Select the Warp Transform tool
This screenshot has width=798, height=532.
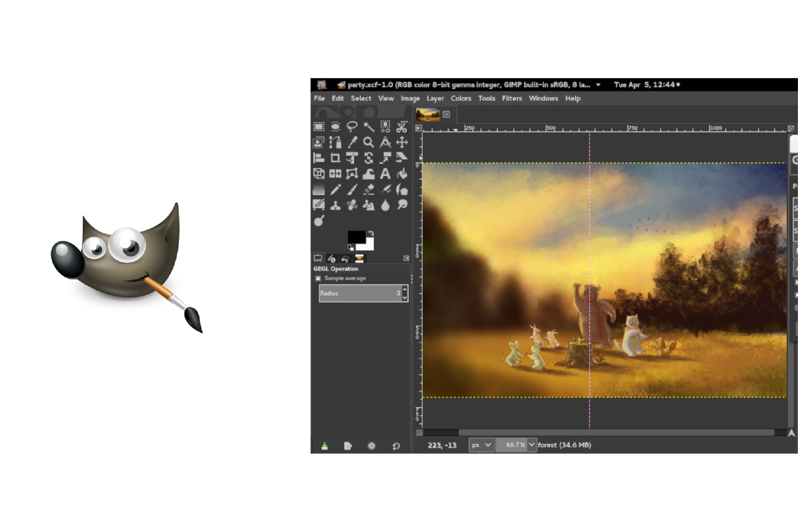click(369, 174)
